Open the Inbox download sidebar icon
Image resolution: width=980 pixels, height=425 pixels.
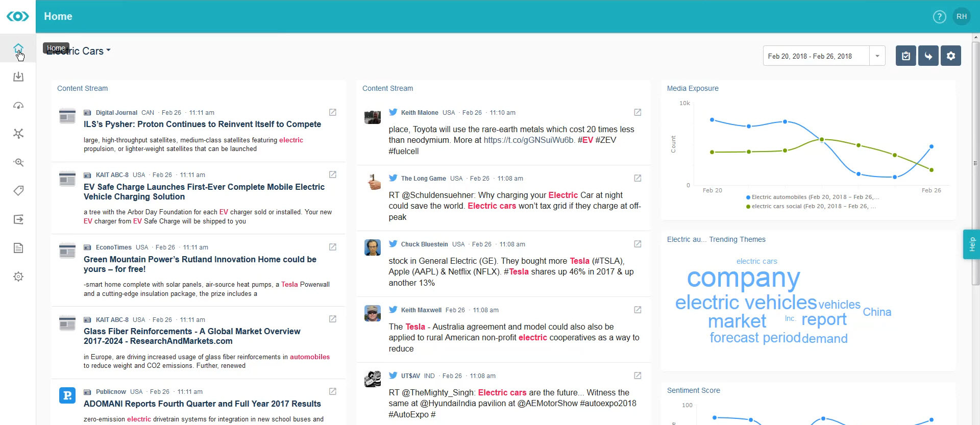(18, 77)
